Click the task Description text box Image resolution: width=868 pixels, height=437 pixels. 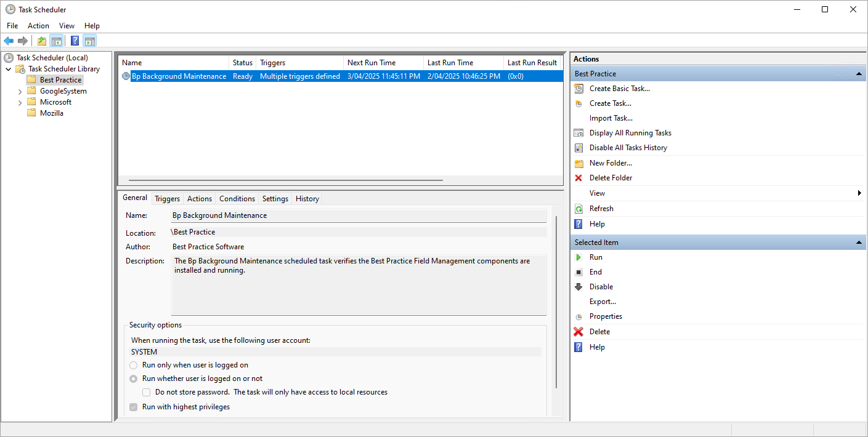(x=359, y=285)
